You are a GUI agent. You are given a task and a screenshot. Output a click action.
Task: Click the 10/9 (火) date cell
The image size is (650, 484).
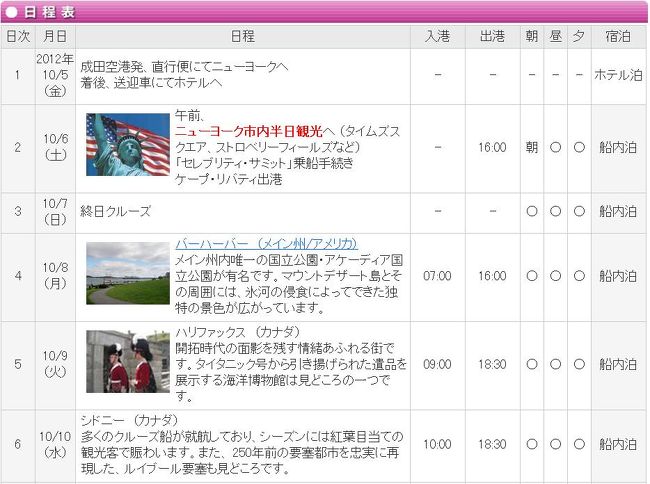tap(56, 364)
